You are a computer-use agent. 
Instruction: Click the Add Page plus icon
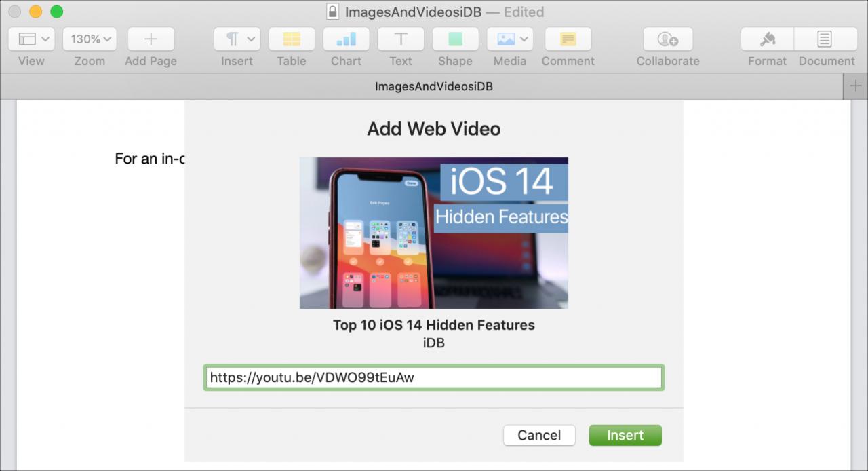tap(151, 39)
